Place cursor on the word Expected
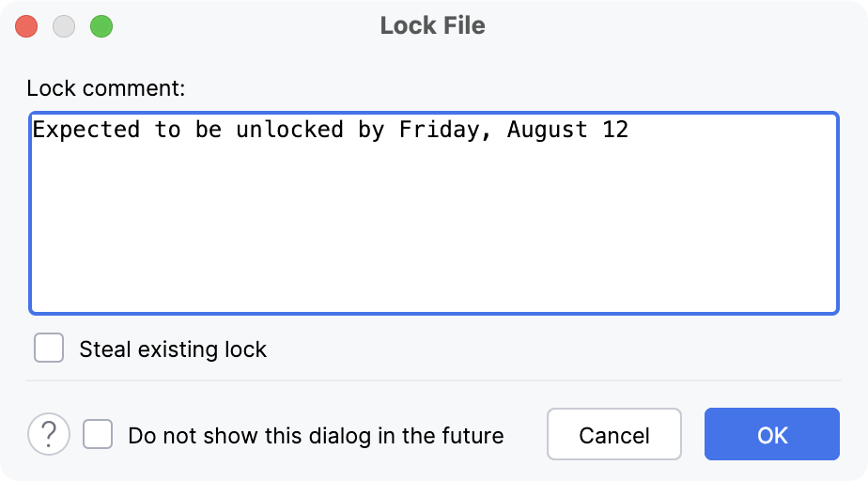868x481 pixels. click(86, 130)
